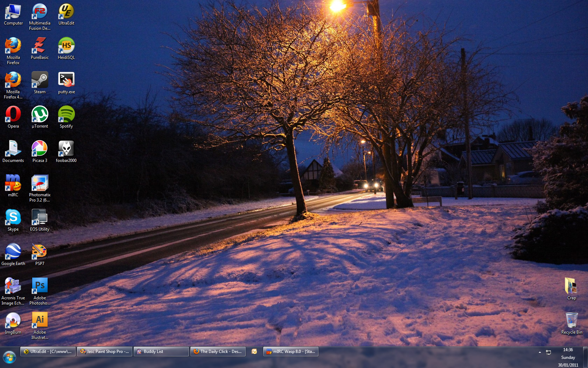Switch to Jasc Paint Shop Pro window

tap(105, 352)
